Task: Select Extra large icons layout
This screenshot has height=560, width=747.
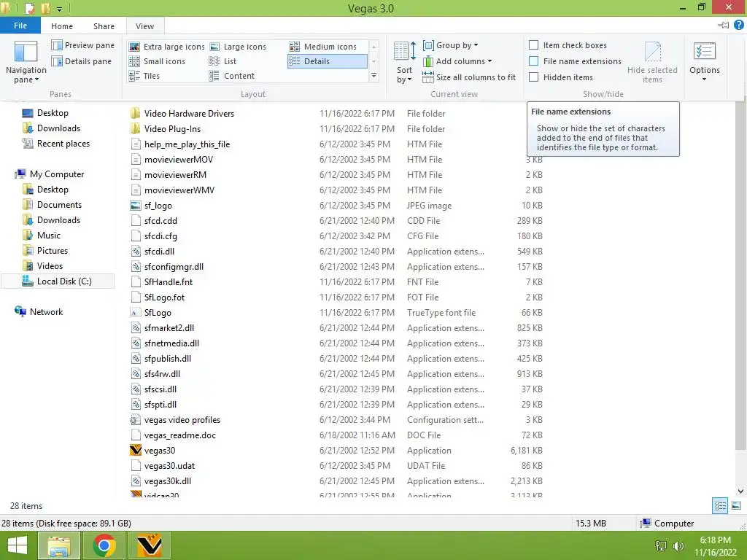Action: tap(167, 47)
